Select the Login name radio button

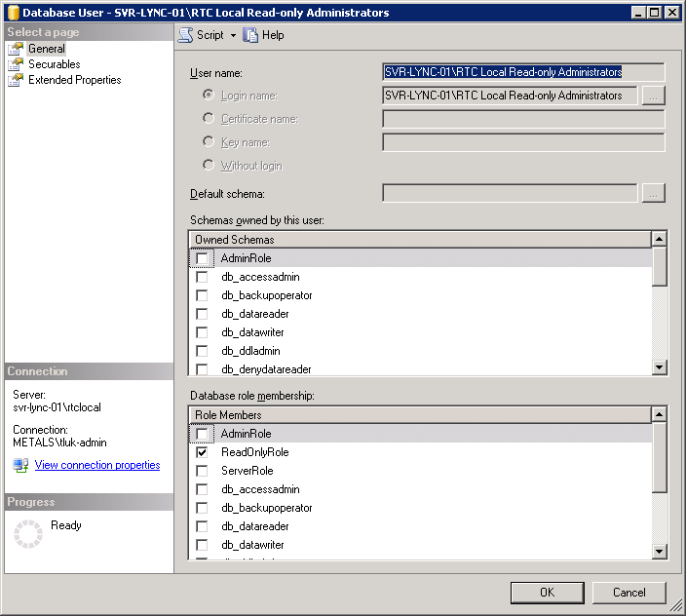pos(209,95)
